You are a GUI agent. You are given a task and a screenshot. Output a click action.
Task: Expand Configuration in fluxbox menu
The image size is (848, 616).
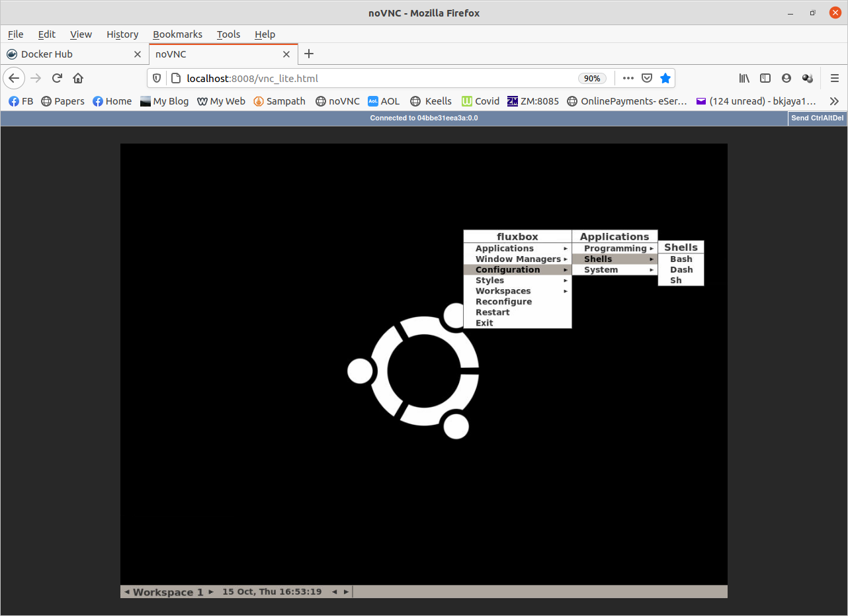[517, 270]
